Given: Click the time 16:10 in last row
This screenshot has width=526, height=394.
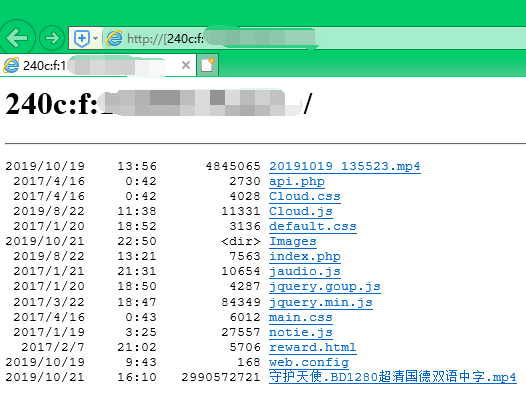Looking at the screenshot, I should click(137, 377).
